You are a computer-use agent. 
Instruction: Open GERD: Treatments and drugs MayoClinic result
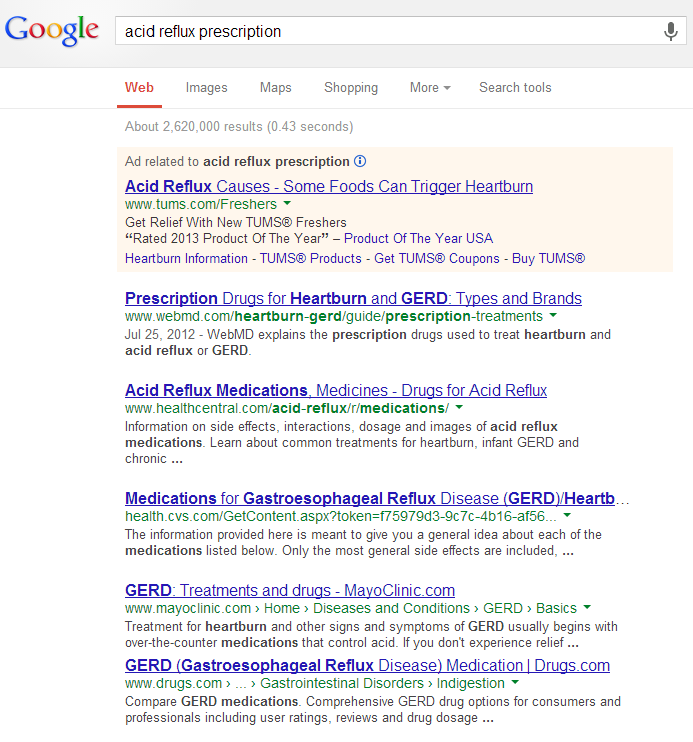pos(290,591)
